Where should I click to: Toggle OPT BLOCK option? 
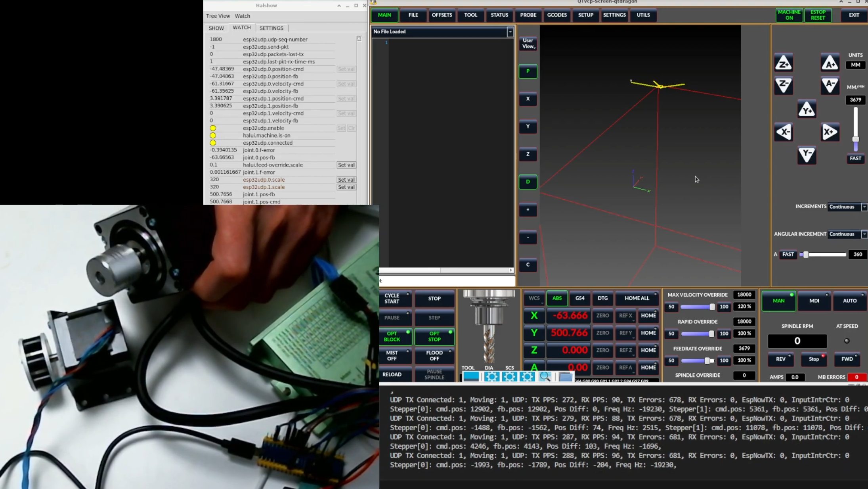point(395,336)
